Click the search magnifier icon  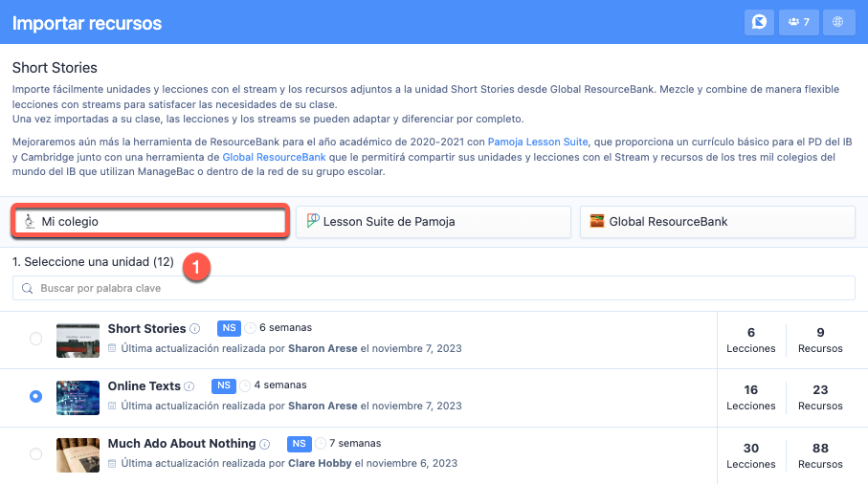coord(27,288)
